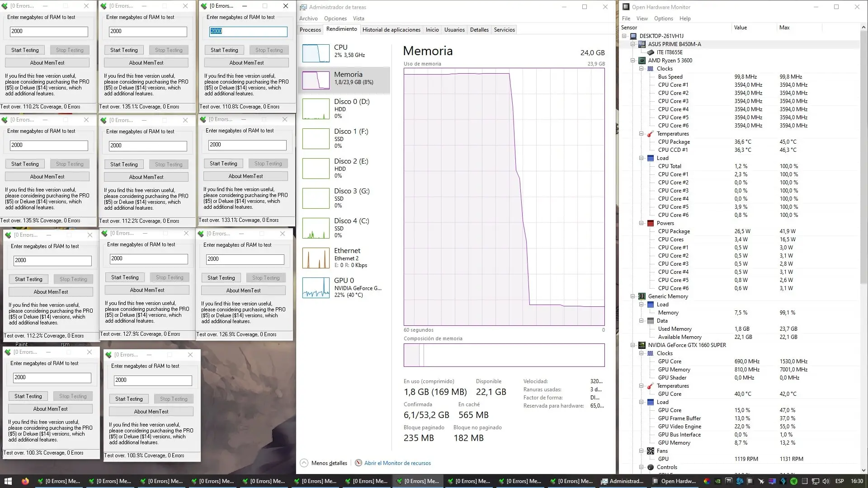Click the highlighted 2000 megabytes input field
Viewport: 868px width, 488px height.
[x=248, y=31]
